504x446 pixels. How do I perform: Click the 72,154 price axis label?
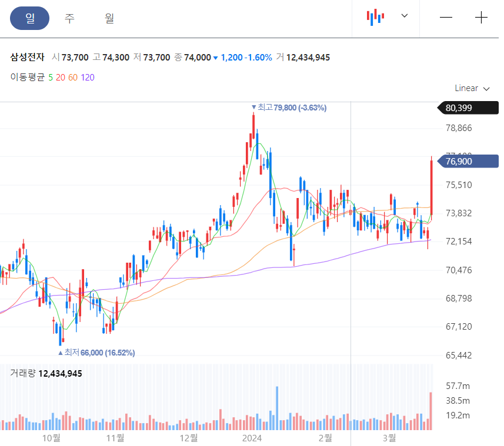tap(459, 242)
